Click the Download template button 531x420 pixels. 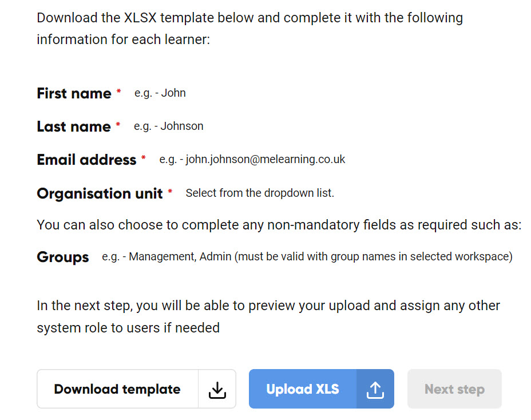click(x=136, y=389)
